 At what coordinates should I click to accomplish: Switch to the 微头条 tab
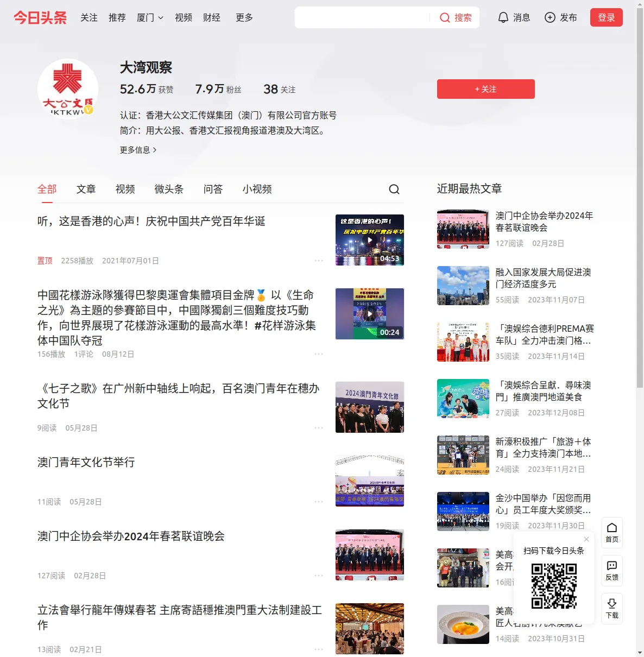169,189
